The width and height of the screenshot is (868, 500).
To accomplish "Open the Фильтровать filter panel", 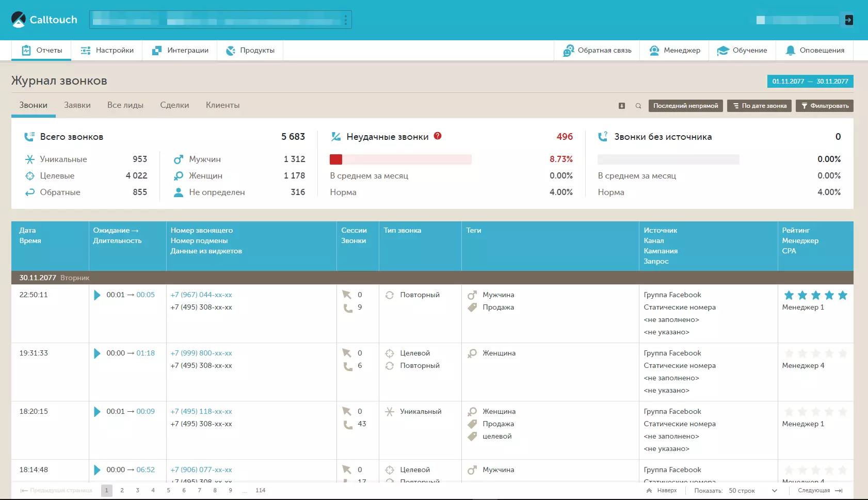I will tap(825, 106).
